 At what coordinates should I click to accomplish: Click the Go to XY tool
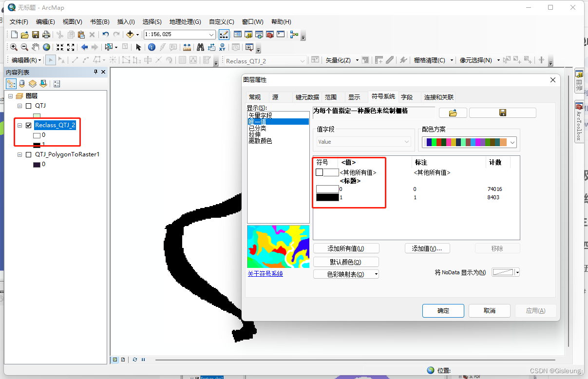222,47
